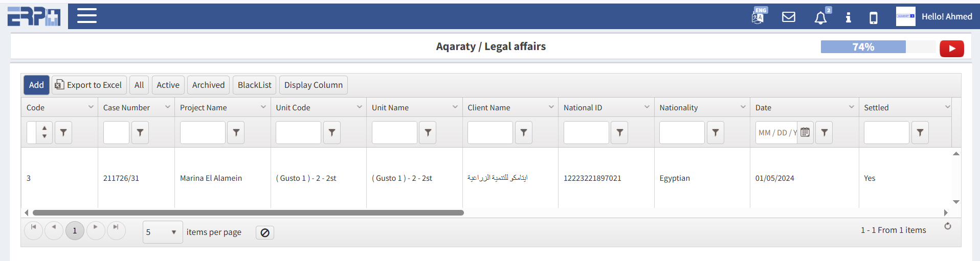Open the notifications bell

tap(820, 17)
